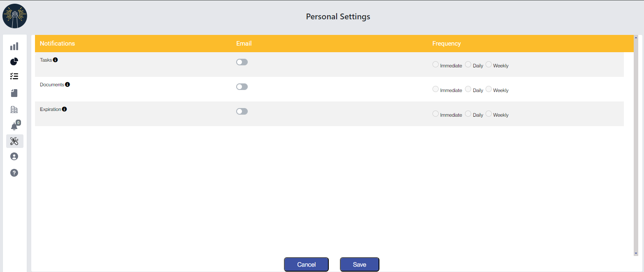Click the pie chart reports icon
The height and width of the screenshot is (272, 644).
[14, 62]
